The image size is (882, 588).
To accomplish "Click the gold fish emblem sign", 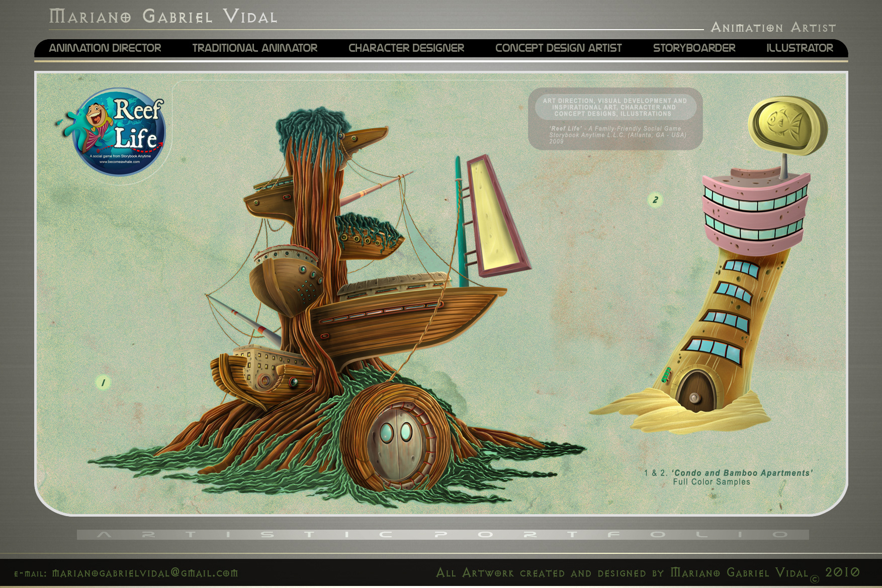I will 787,125.
